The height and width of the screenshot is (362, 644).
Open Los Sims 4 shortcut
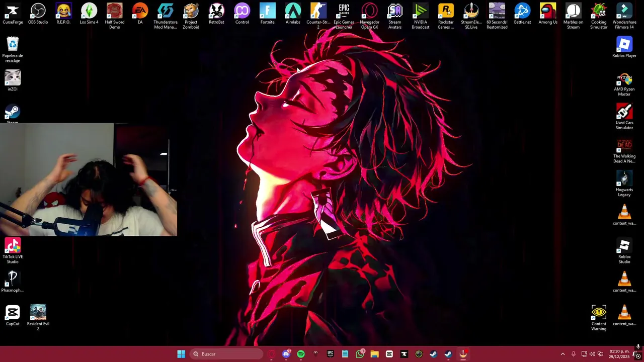89,14
